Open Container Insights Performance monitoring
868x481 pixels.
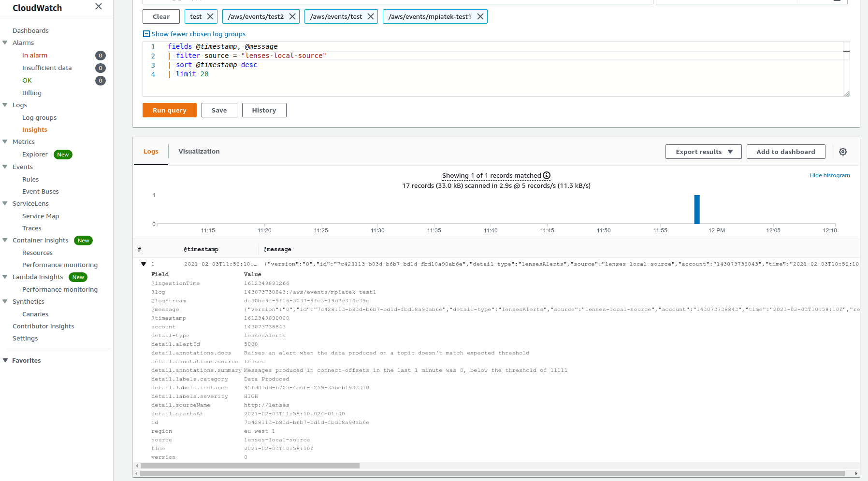pyautogui.click(x=60, y=265)
